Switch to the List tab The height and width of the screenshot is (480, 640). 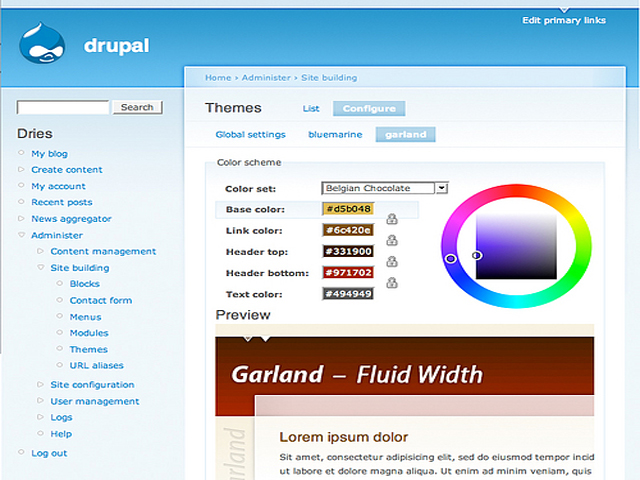[311, 108]
